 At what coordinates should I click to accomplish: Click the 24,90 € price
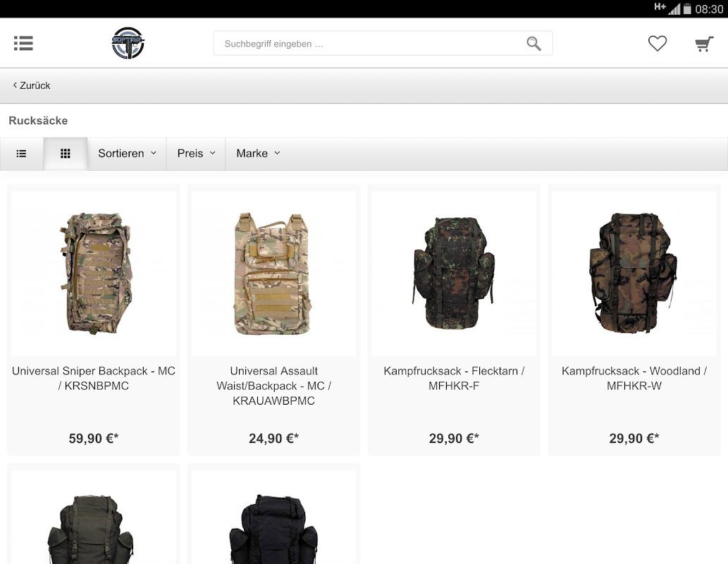274,439
